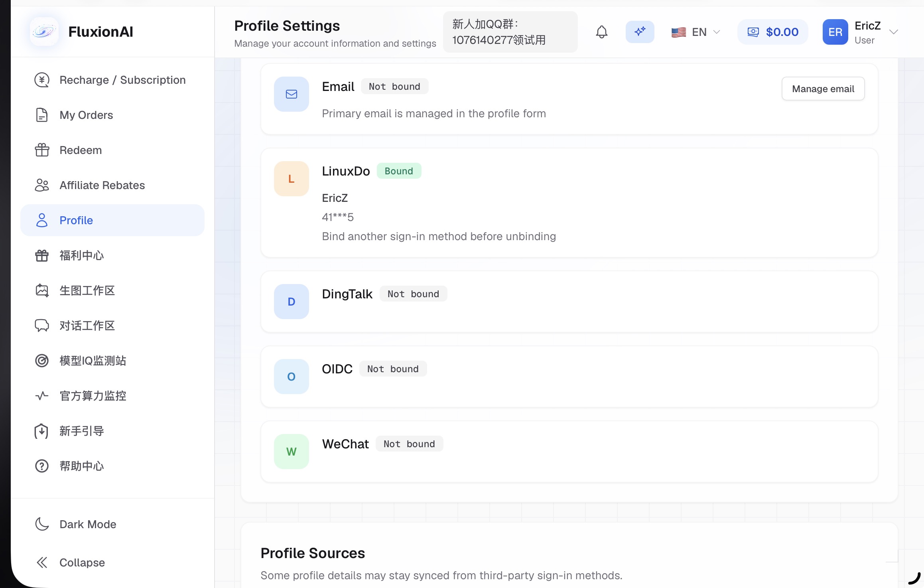Image resolution: width=924 pixels, height=588 pixels.
Task: Click the DingTalk 'Not bound' badge
Action: pyautogui.click(x=413, y=294)
